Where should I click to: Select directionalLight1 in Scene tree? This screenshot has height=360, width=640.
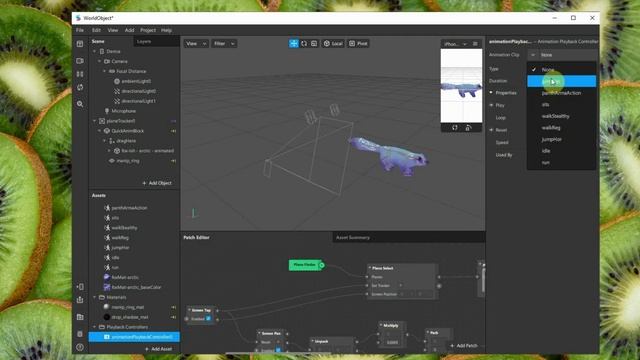click(x=138, y=101)
